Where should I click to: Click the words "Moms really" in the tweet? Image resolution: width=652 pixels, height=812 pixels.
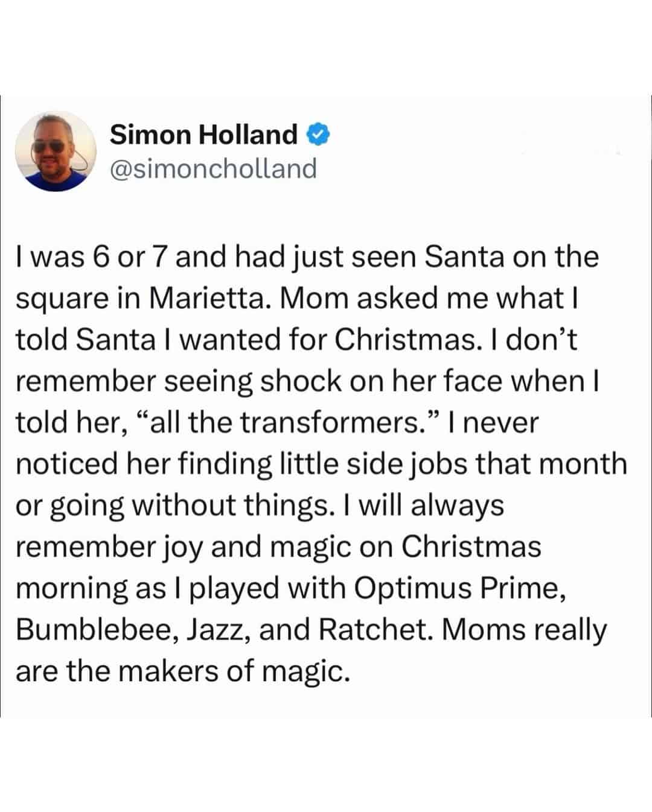tap(524, 630)
